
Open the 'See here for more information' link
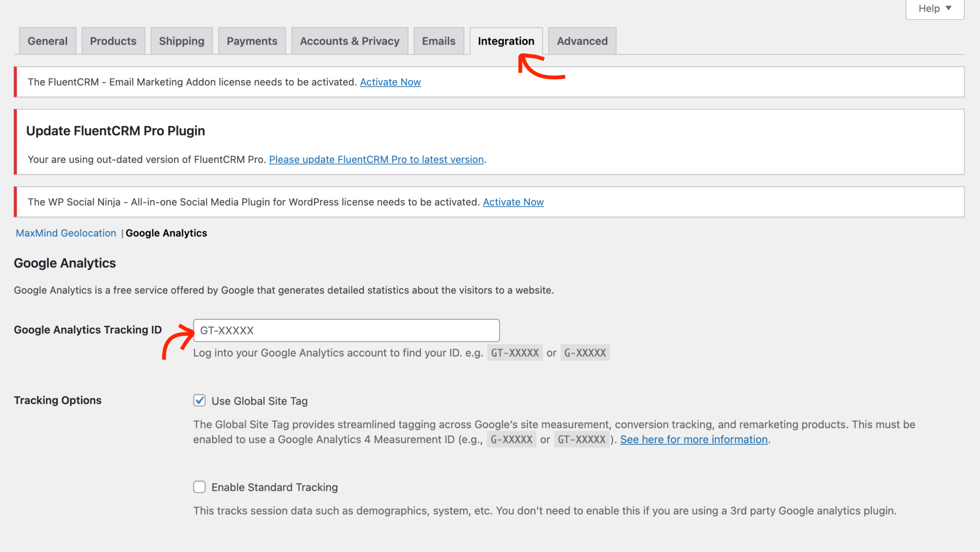click(693, 439)
